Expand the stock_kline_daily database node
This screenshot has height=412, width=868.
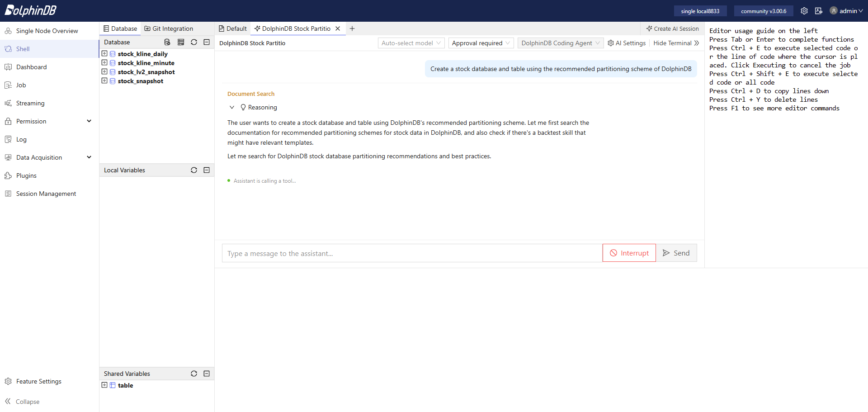tap(104, 53)
